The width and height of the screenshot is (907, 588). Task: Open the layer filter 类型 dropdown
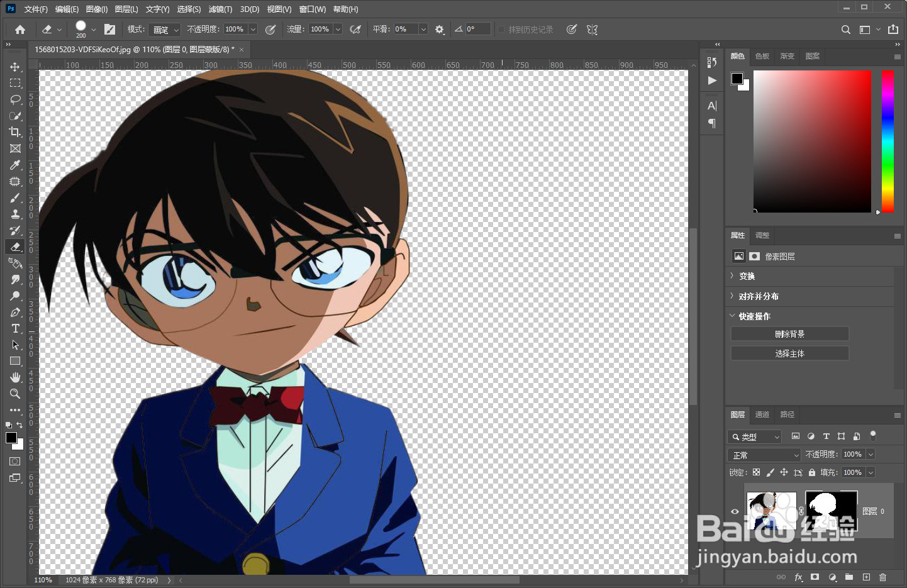(x=755, y=436)
